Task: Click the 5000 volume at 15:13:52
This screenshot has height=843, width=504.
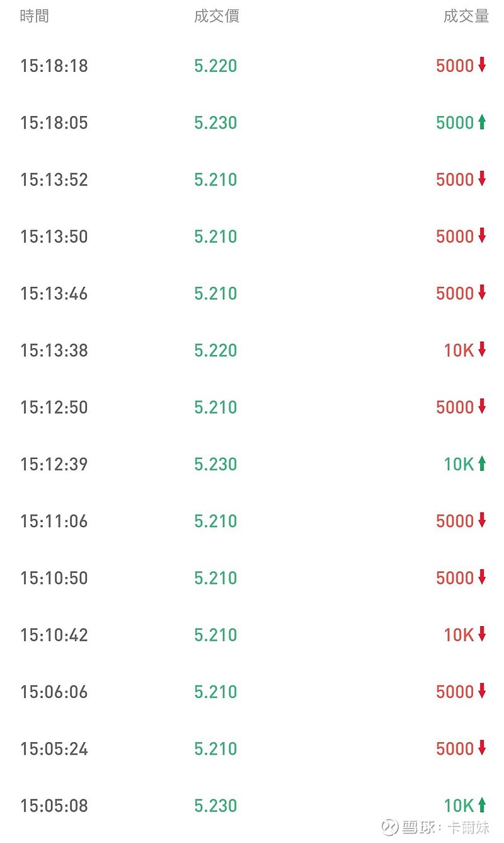Action: [454, 180]
